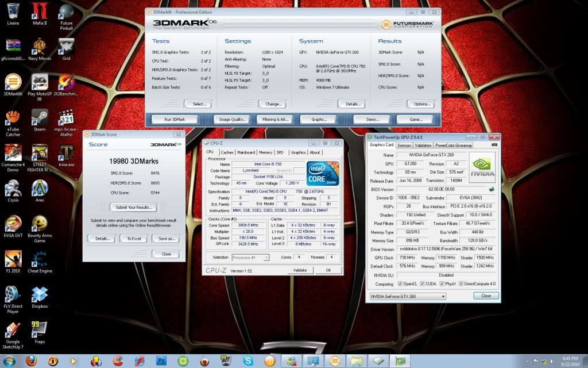This screenshot has height=368, width=588.
Task: Toggle the DirectCompute 4.0 checkbox
Action: [461, 284]
